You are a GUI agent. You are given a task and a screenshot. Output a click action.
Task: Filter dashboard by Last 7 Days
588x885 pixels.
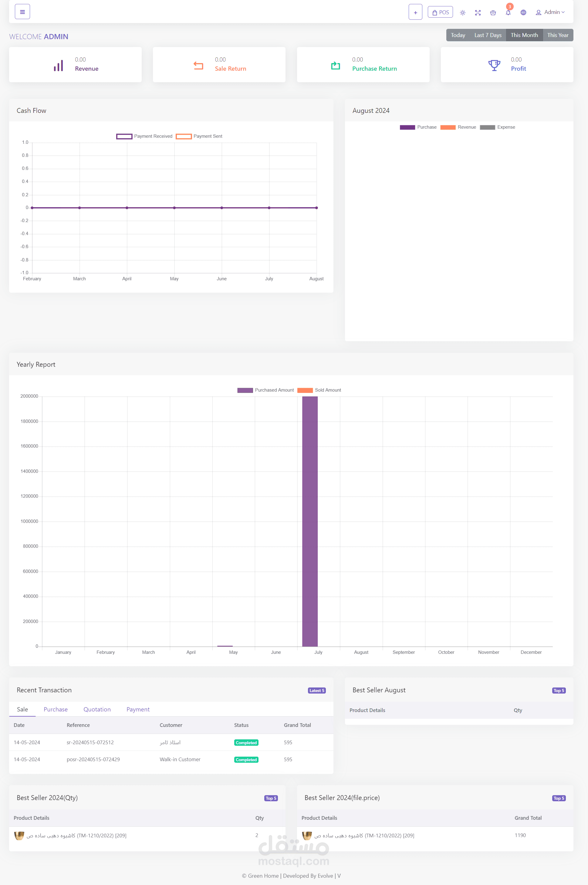488,35
